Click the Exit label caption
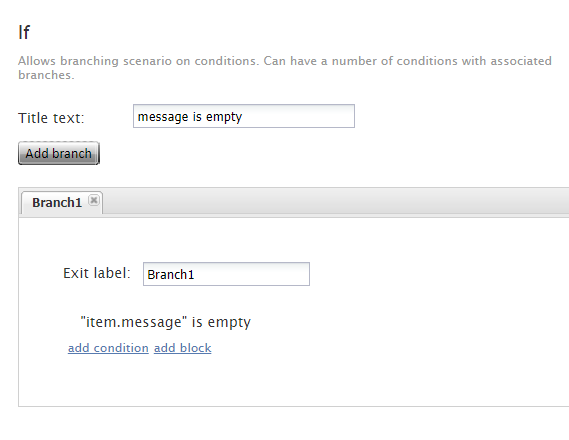This screenshot has width=569, height=440. pos(97,273)
